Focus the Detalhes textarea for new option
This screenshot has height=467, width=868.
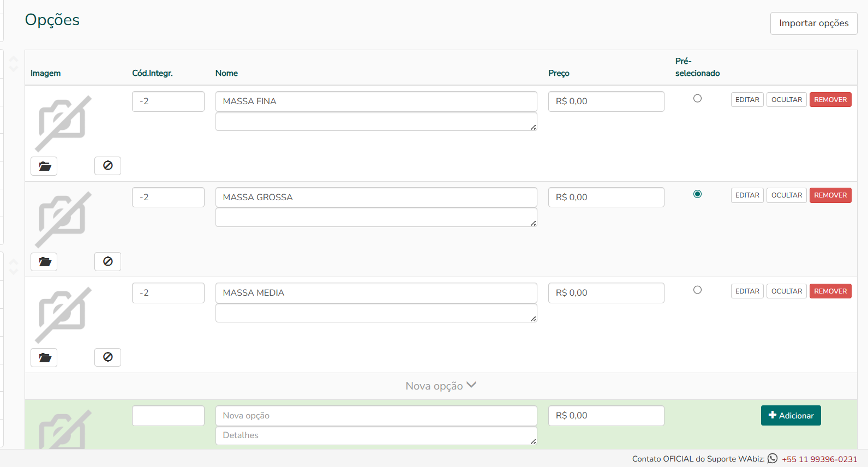376,435
